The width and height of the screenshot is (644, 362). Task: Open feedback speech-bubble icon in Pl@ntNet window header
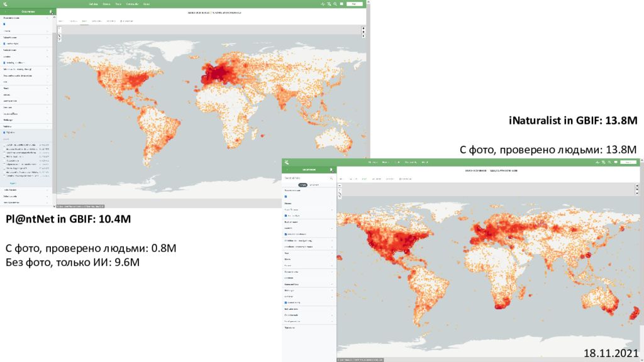pyautogui.click(x=341, y=4)
